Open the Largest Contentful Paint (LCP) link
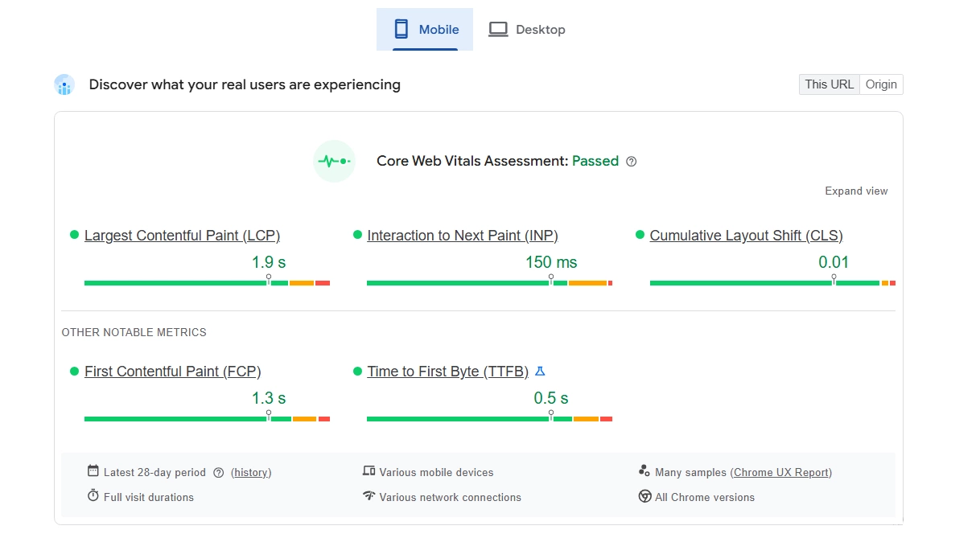The image size is (980, 534). coord(182,236)
